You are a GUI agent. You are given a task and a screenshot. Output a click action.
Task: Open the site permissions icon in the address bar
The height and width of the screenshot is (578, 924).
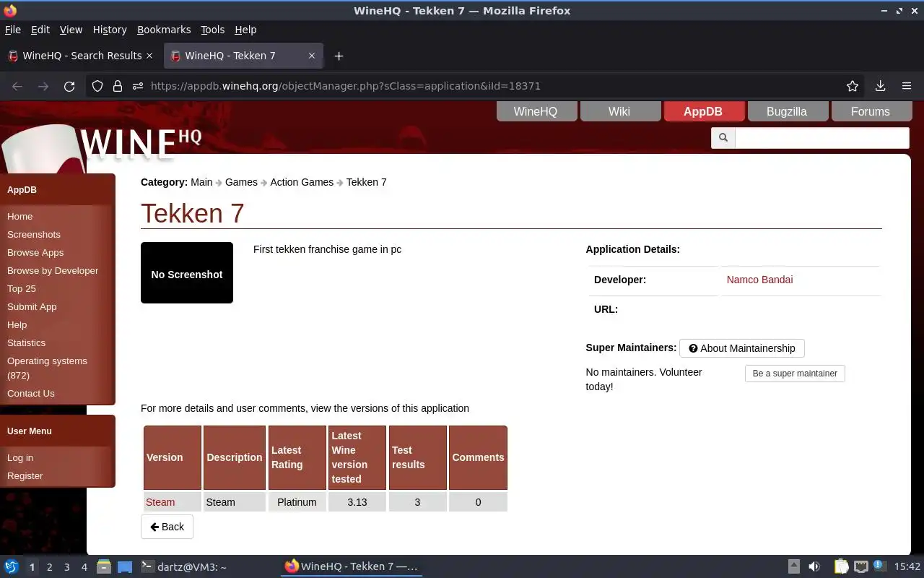138,86
